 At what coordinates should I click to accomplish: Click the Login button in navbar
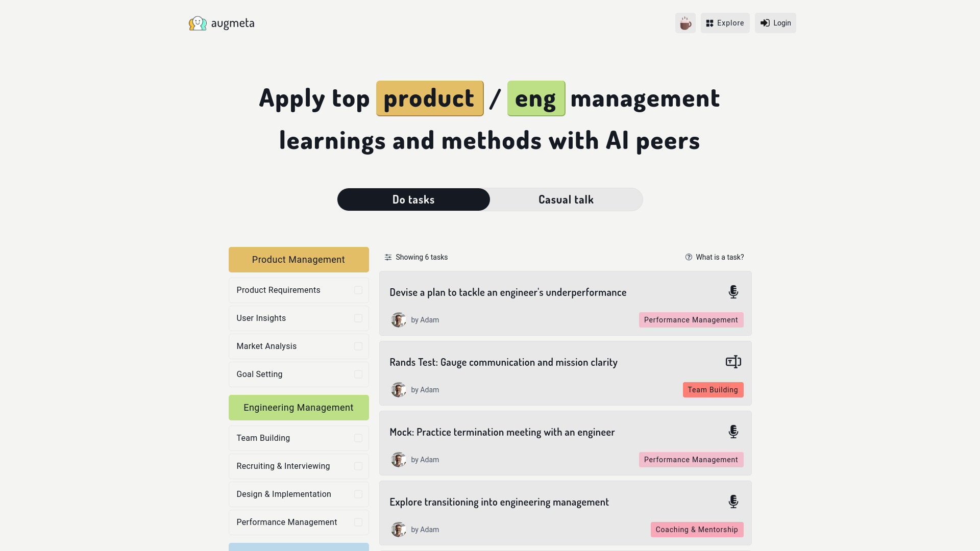pos(775,23)
